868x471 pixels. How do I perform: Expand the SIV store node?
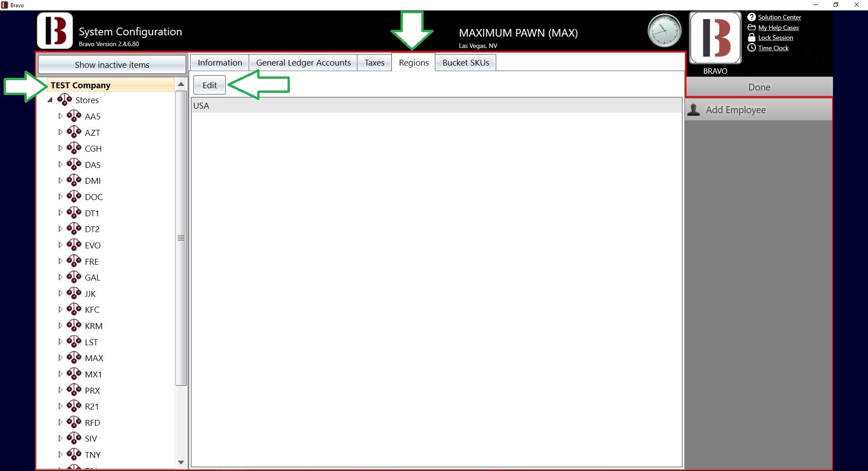(x=60, y=438)
